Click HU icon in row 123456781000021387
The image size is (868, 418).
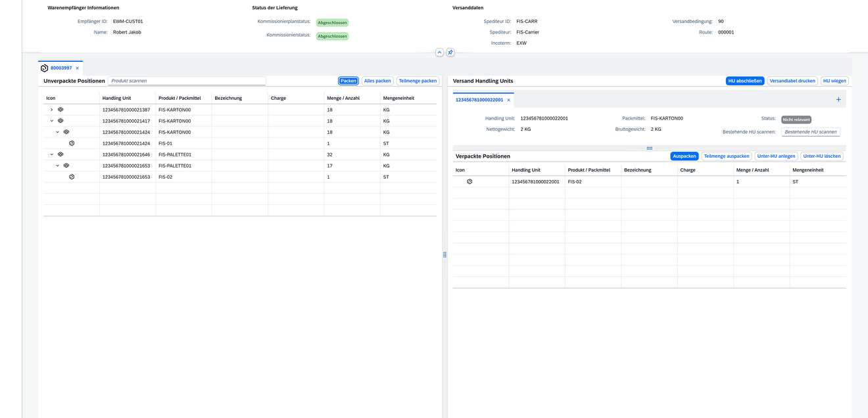click(60, 110)
